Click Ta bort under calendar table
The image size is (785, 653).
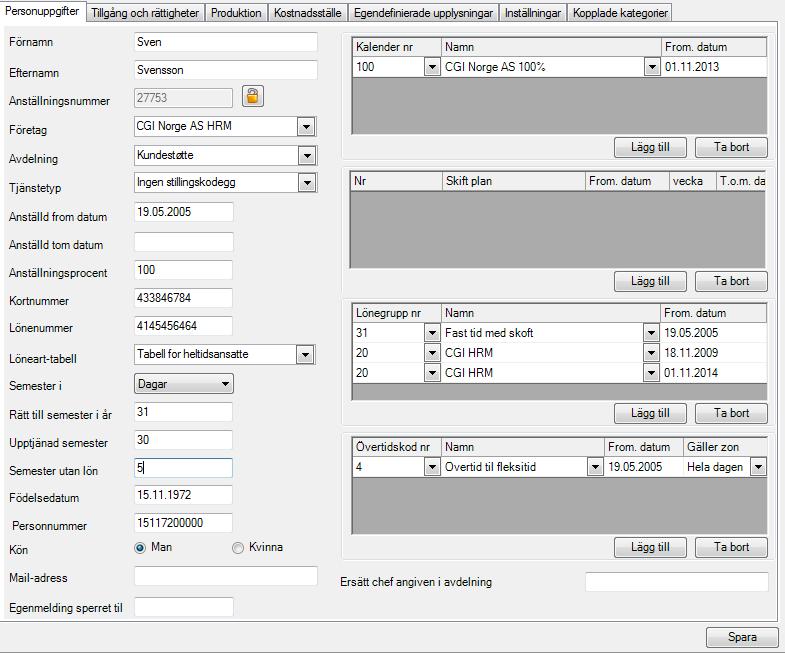(x=731, y=147)
